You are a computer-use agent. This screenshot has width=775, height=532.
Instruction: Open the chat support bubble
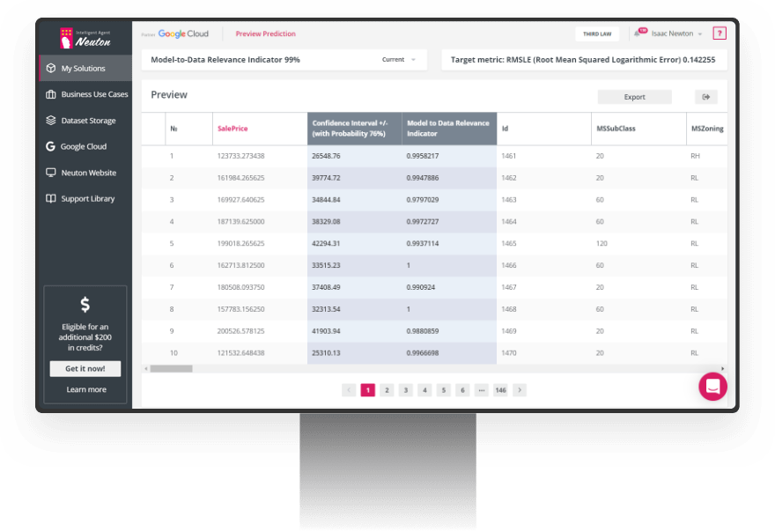click(x=712, y=386)
